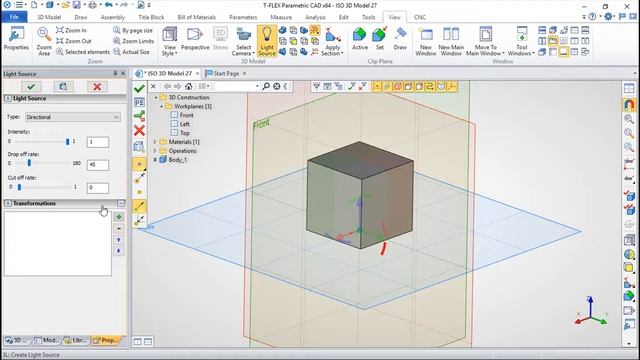This screenshot has height=360, width=640.
Task: Click Zoom Out in the ribbon
Action: [73, 41]
